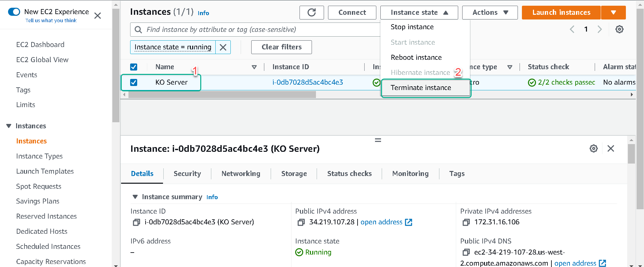Click the Clear filters button

281,47
